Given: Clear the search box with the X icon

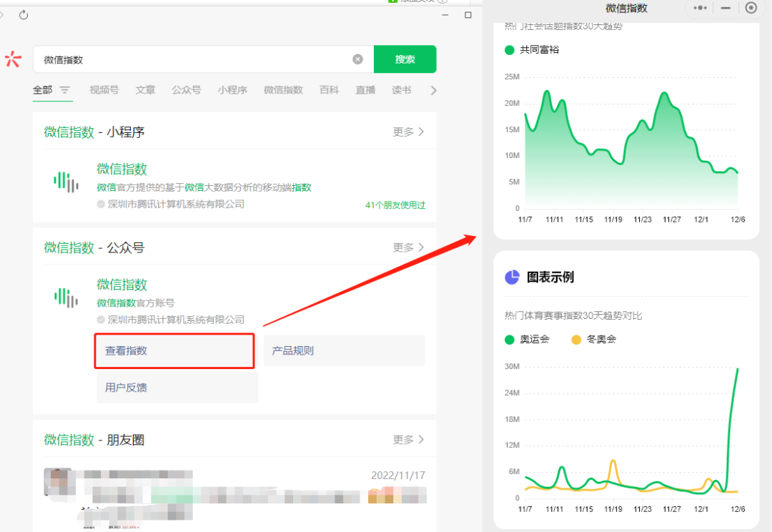Looking at the screenshot, I should [357, 59].
